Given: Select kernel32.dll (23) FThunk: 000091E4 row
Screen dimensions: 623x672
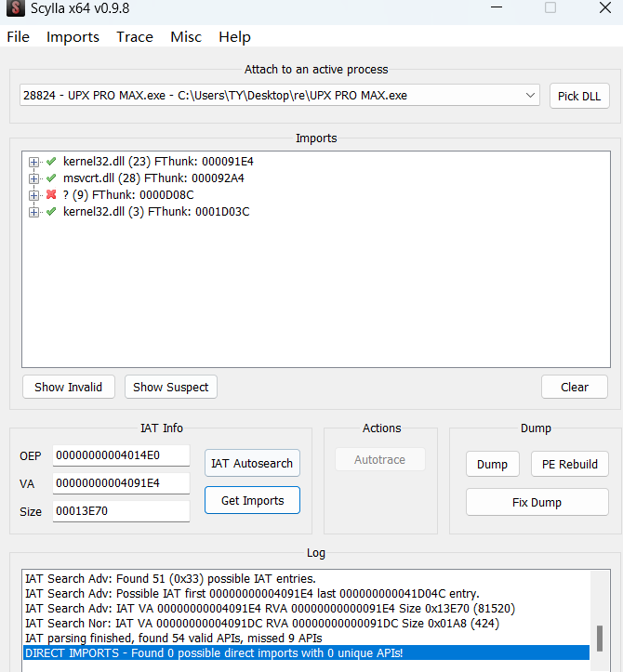Looking at the screenshot, I should [x=158, y=162].
